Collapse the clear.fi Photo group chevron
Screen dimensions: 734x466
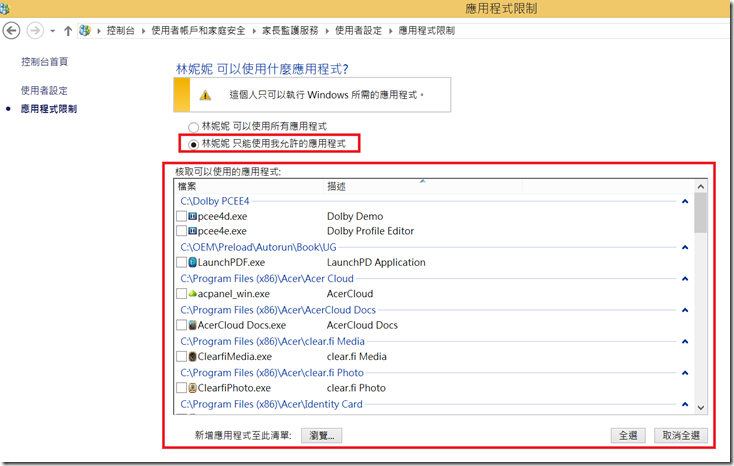pyautogui.click(x=685, y=373)
